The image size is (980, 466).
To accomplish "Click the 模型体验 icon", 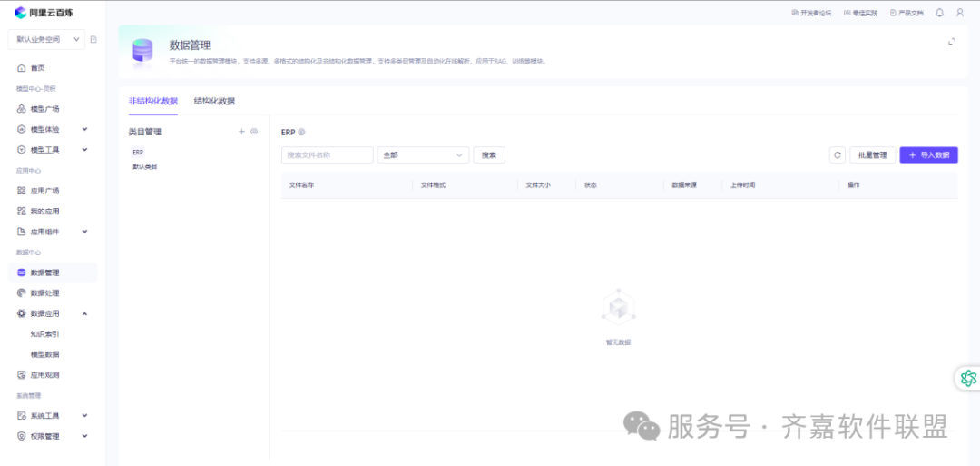I will pos(21,130).
